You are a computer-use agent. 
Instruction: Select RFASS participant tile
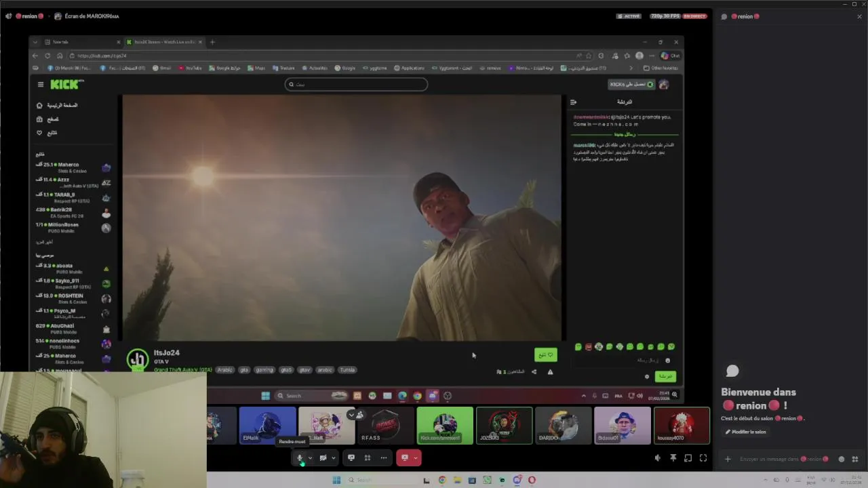coord(385,425)
